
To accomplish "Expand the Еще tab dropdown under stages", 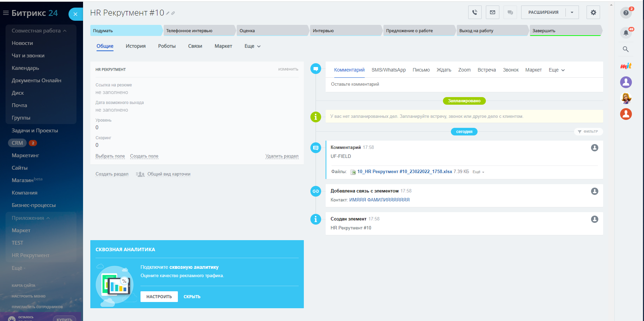I will (252, 46).
